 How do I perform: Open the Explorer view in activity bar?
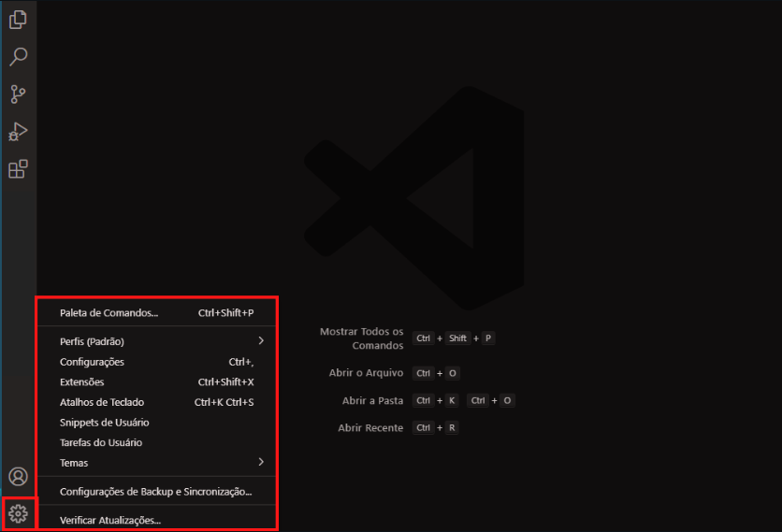click(18, 20)
